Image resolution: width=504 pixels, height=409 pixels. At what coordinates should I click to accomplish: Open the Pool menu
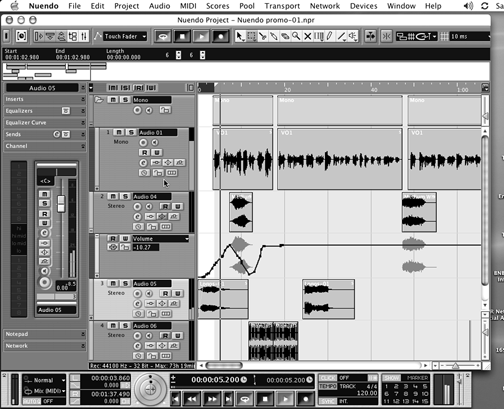[247, 6]
